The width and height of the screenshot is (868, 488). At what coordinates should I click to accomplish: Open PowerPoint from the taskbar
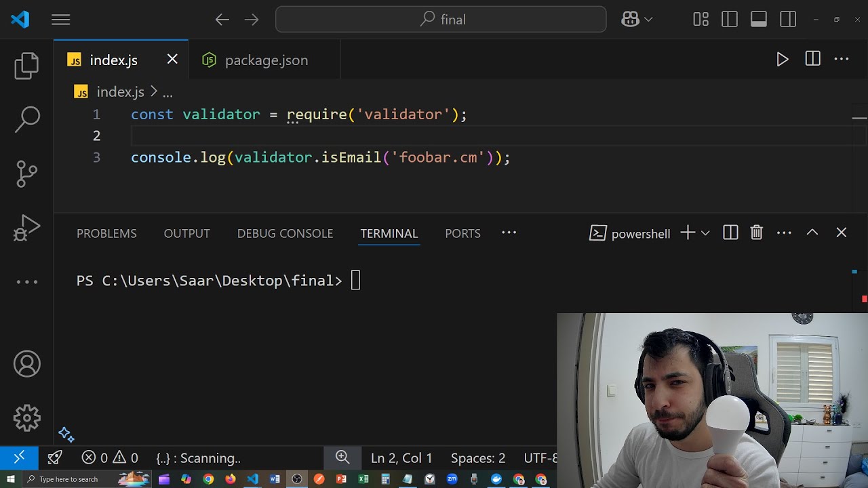341,479
